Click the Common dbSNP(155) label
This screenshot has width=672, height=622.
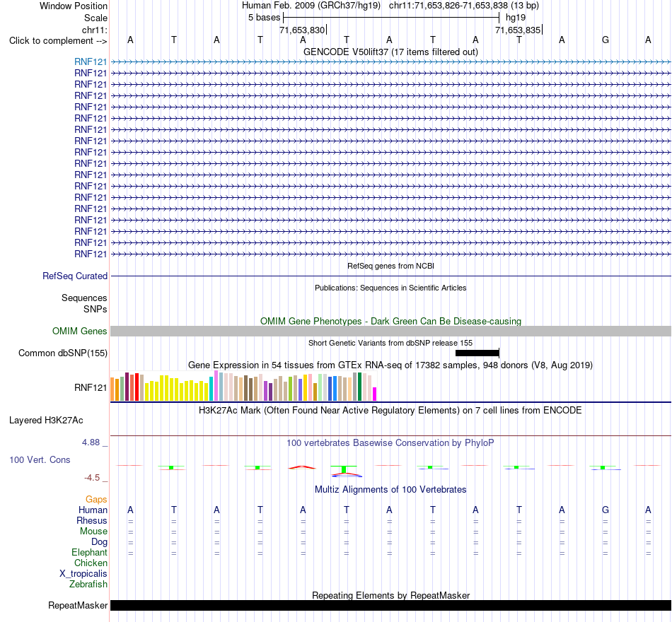[x=63, y=353]
